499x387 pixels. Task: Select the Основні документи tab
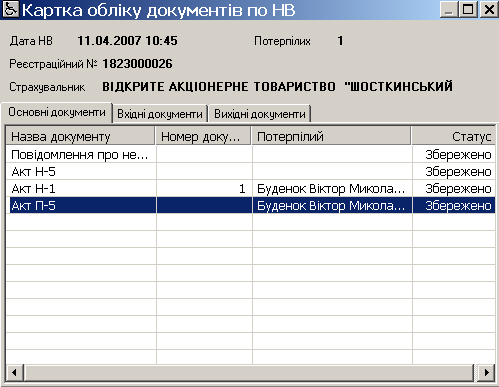57,112
